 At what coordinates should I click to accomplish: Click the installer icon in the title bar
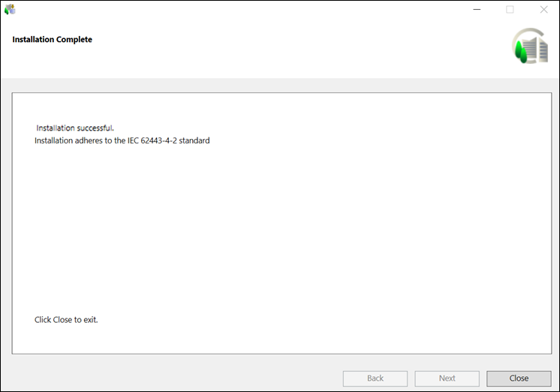coord(10,10)
